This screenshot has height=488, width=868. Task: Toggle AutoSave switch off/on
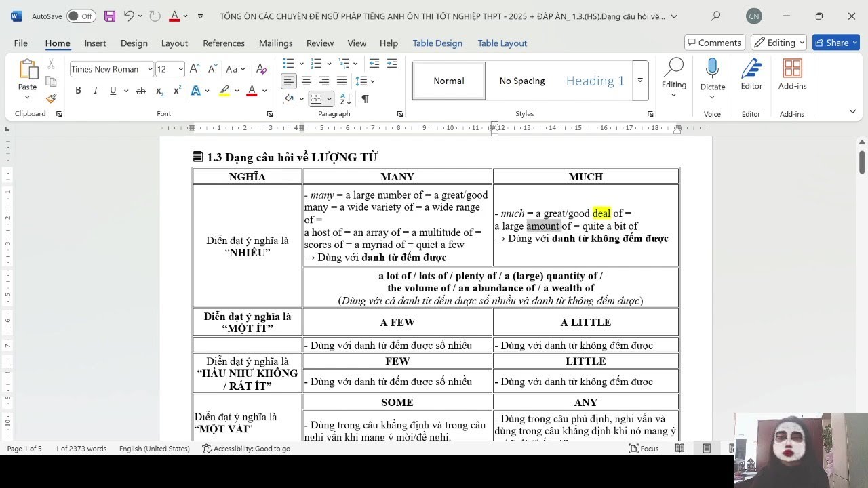(81, 16)
